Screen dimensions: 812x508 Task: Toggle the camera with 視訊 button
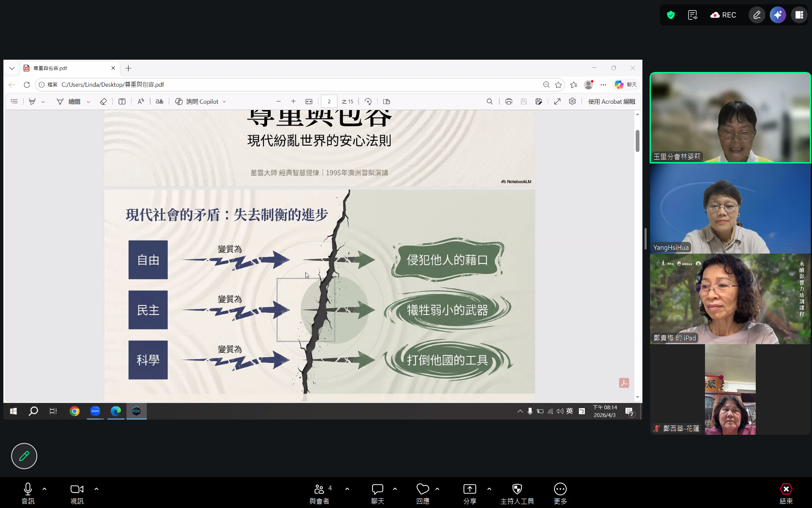click(x=77, y=494)
